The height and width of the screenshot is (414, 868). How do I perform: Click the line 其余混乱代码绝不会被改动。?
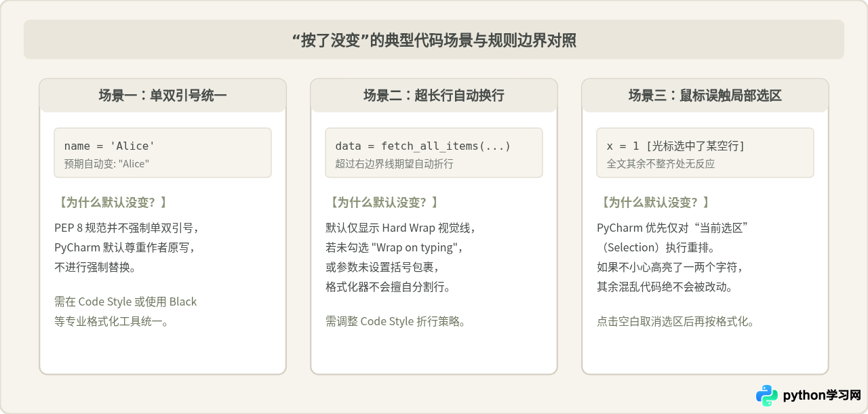tap(665, 287)
